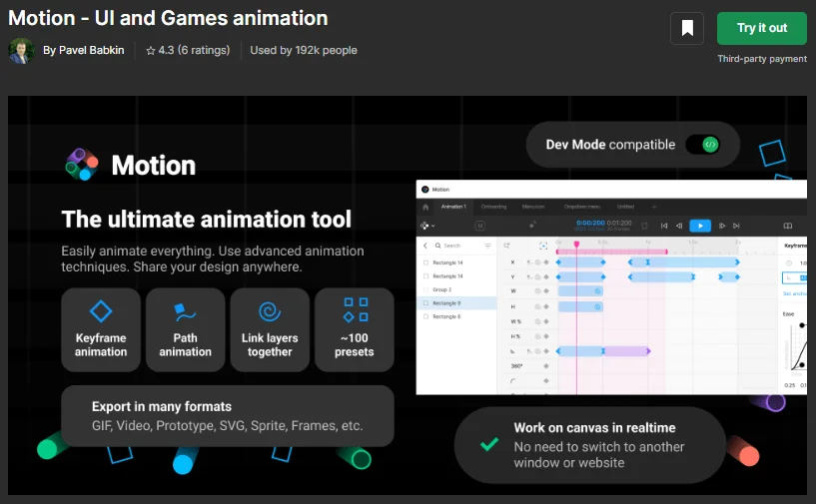Click the top Ease curve handle

tap(802, 325)
